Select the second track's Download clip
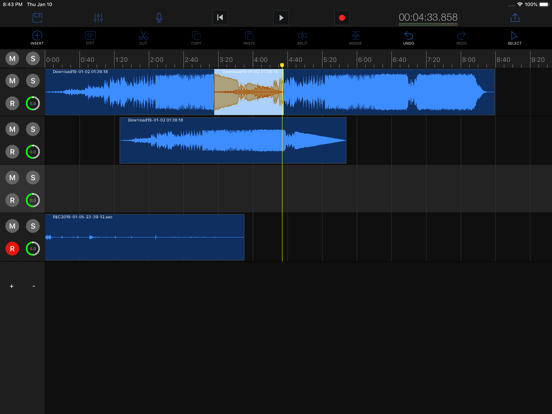The width and height of the screenshot is (552, 414). [233, 140]
